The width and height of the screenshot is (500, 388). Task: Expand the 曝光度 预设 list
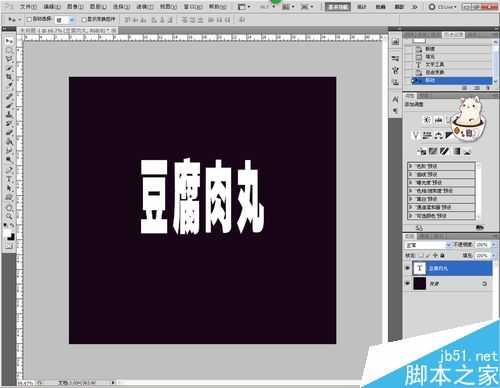coord(411,183)
